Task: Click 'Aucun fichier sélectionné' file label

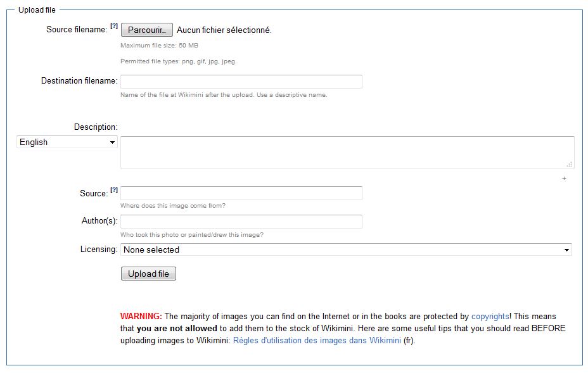Action: point(224,30)
